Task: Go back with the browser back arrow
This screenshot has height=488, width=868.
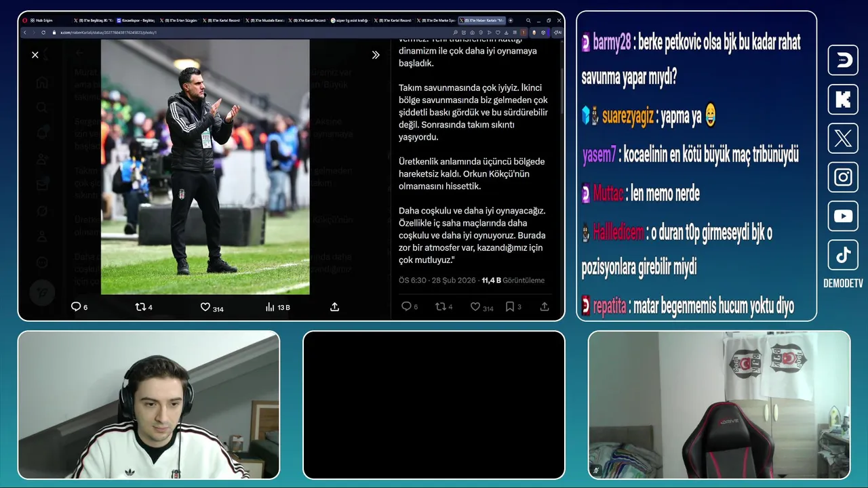Action: coord(24,32)
